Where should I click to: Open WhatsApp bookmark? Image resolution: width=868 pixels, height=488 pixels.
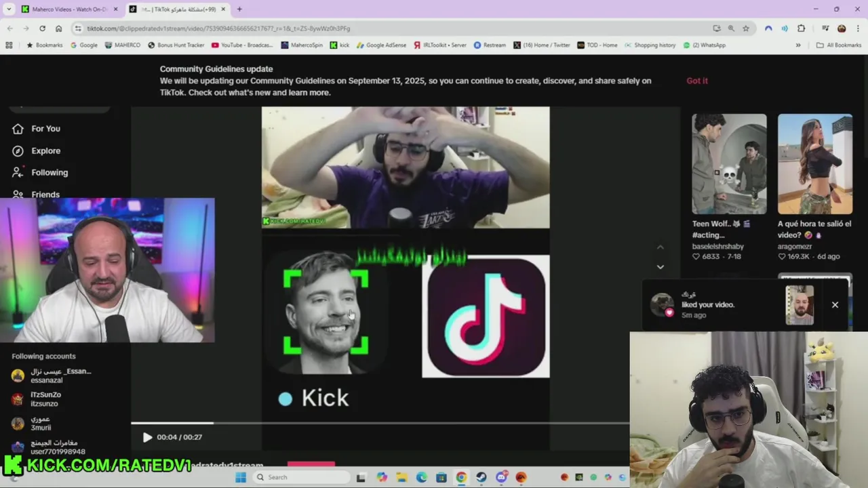(x=705, y=45)
